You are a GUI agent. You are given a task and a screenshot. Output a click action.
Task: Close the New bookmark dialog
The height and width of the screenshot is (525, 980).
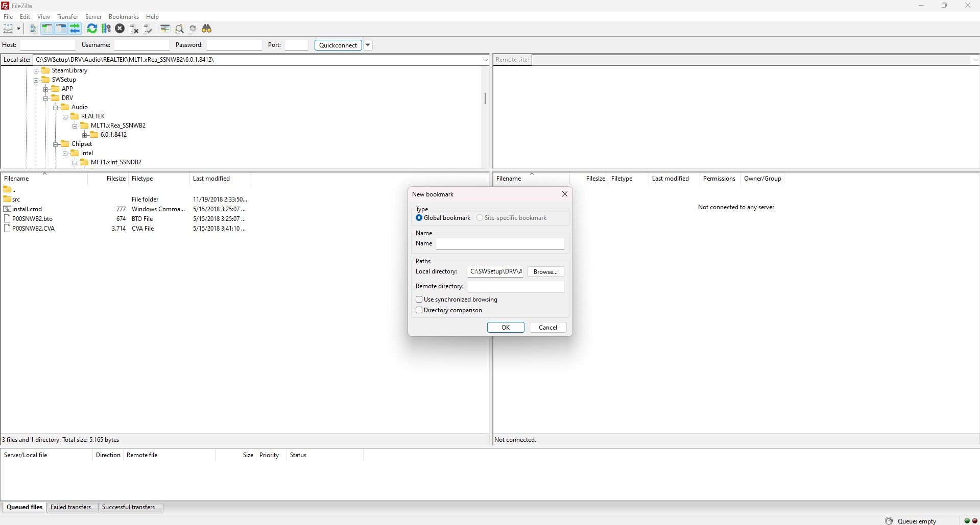point(564,194)
